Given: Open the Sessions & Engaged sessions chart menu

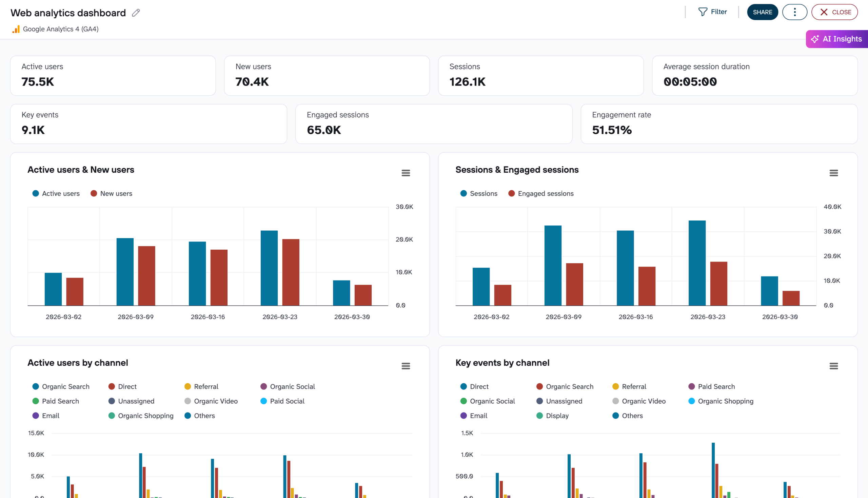Looking at the screenshot, I should pos(833,173).
